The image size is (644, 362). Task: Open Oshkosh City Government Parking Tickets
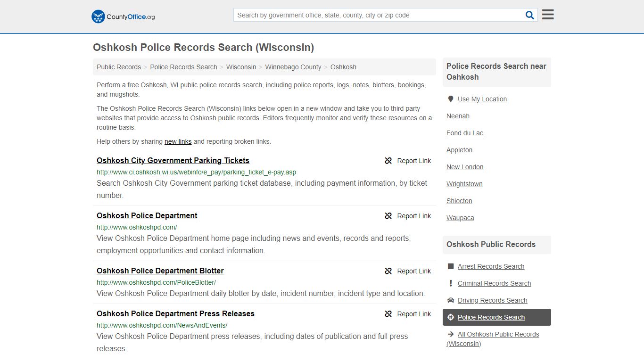pyautogui.click(x=173, y=160)
